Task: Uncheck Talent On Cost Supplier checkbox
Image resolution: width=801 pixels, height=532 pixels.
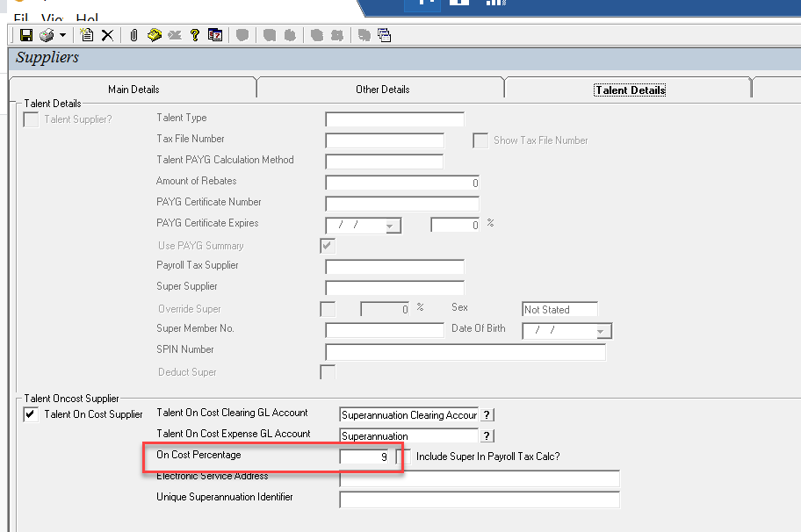Action: click(31, 414)
